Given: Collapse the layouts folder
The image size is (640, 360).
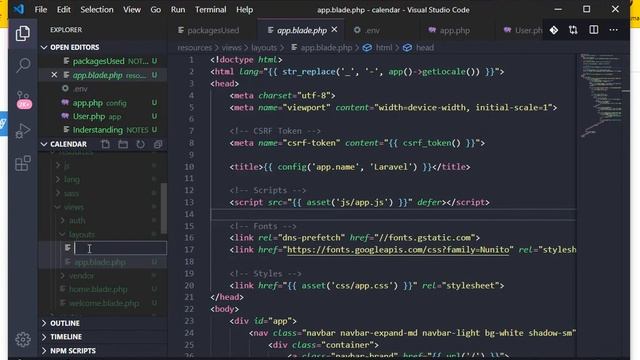Looking at the screenshot, I should (82, 234).
